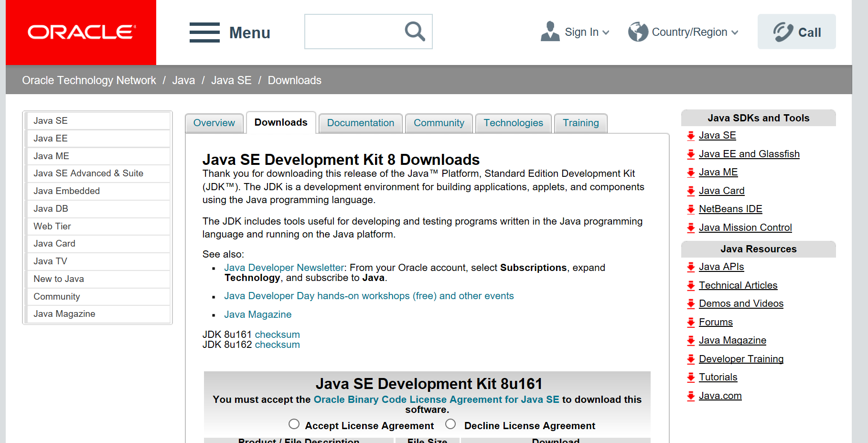Click download icon beside NetBeans IDE
This screenshot has width=868, height=443.
(x=691, y=209)
